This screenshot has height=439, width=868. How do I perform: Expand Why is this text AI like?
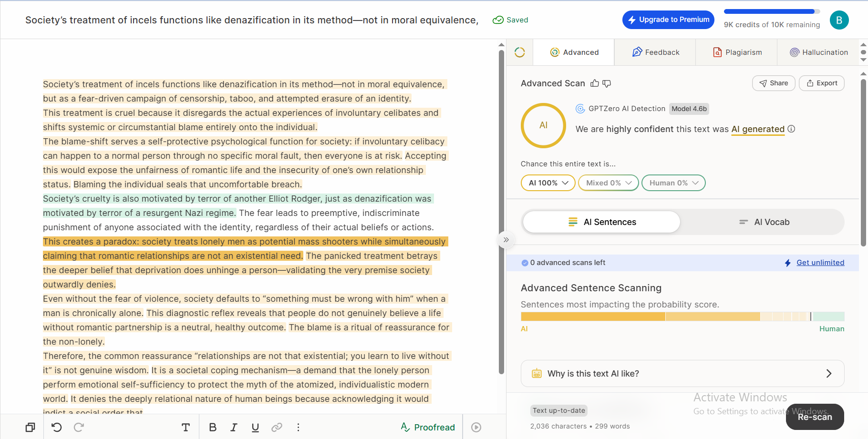pyautogui.click(x=682, y=374)
